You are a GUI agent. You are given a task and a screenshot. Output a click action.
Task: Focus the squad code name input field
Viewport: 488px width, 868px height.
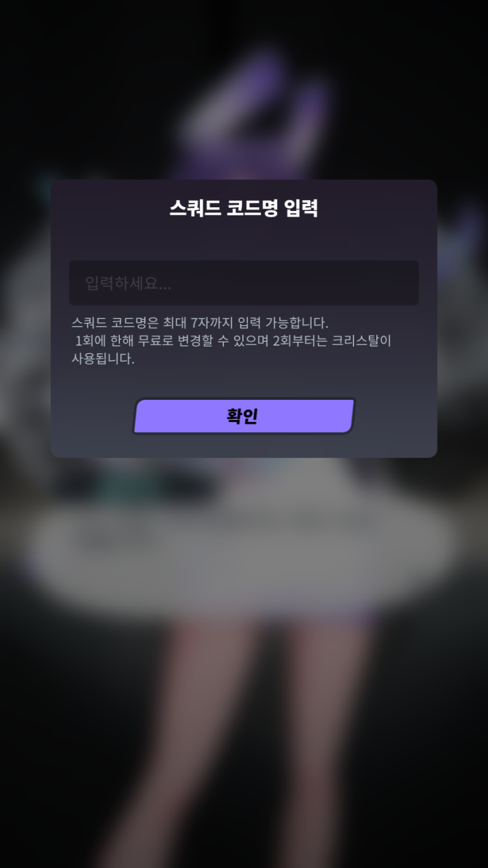[244, 283]
